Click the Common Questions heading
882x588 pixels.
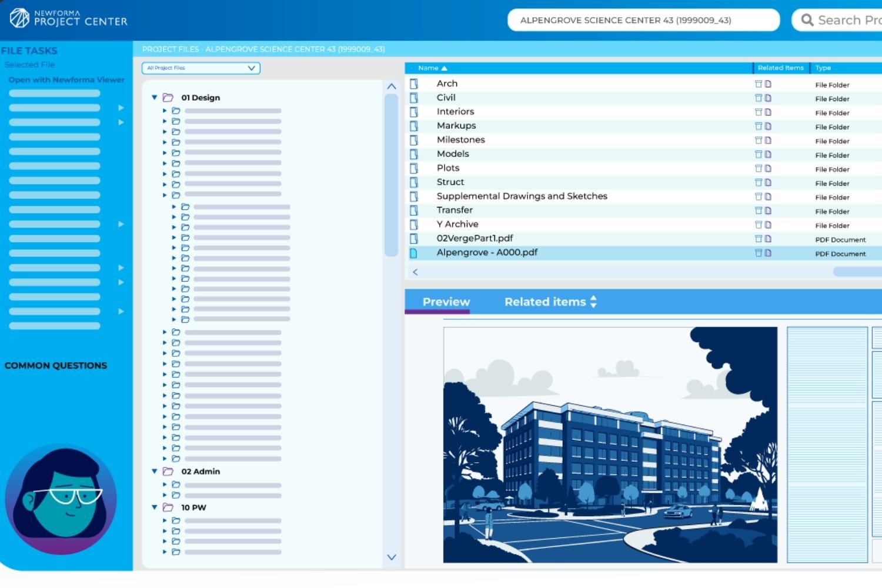(56, 365)
